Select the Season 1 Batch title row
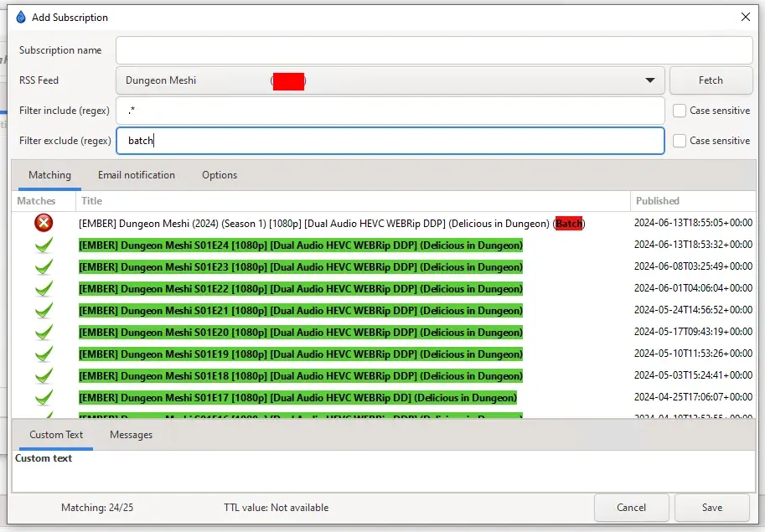The width and height of the screenshot is (765, 532). 332,224
